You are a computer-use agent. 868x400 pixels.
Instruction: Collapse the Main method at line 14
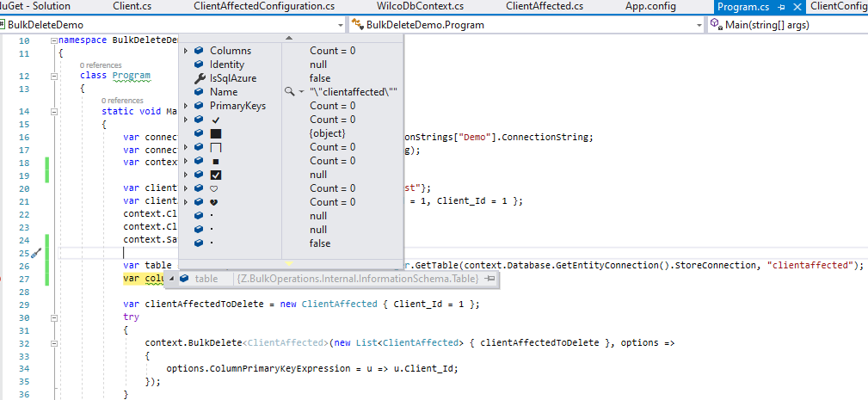click(53, 112)
